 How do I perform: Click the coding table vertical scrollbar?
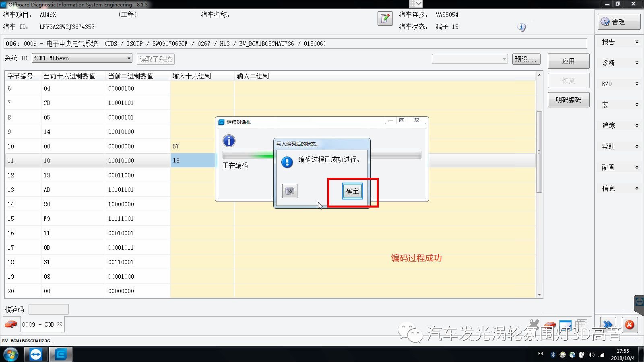point(539,152)
